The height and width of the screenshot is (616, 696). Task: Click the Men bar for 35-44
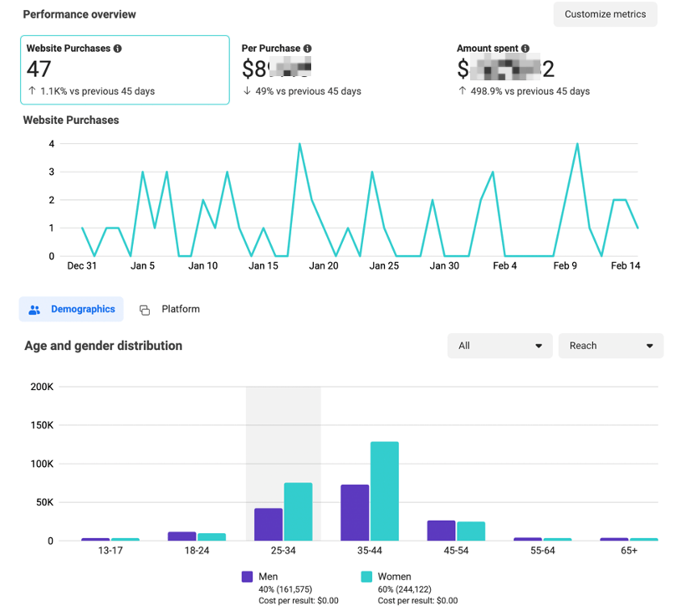pos(355,512)
